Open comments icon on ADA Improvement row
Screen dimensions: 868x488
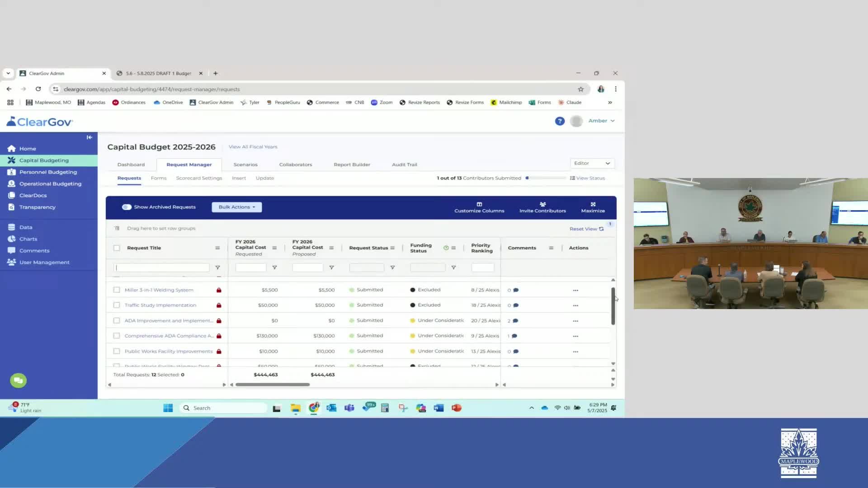(515, 321)
